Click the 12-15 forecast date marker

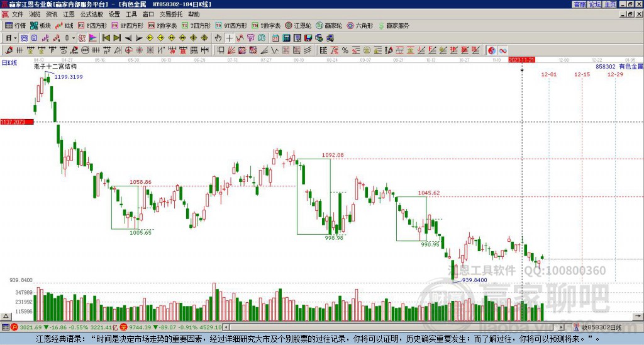point(582,74)
